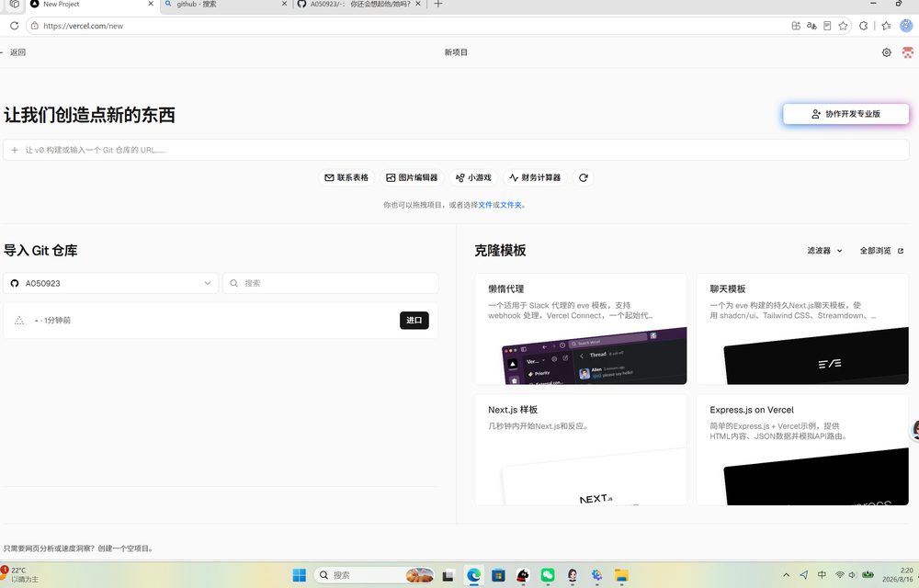Open the taskbar clock showing 2:20
Screen dimensions: 919x588
click(x=899, y=574)
